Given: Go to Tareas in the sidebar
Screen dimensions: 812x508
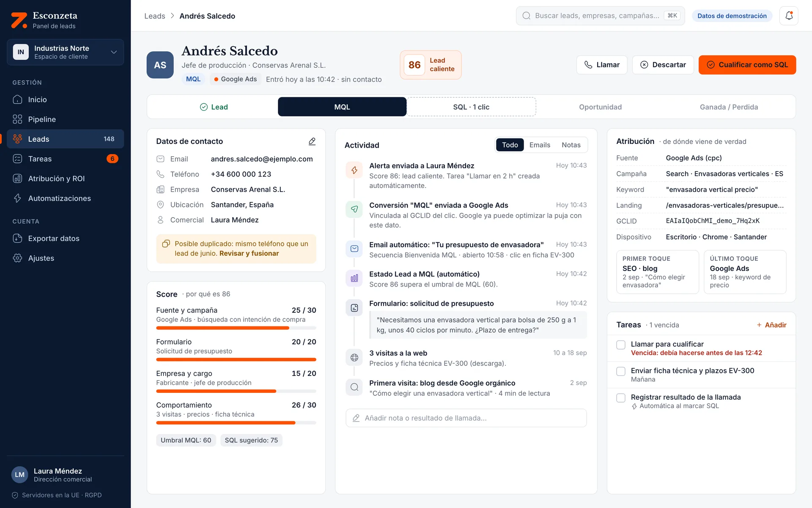Looking at the screenshot, I should (x=65, y=159).
